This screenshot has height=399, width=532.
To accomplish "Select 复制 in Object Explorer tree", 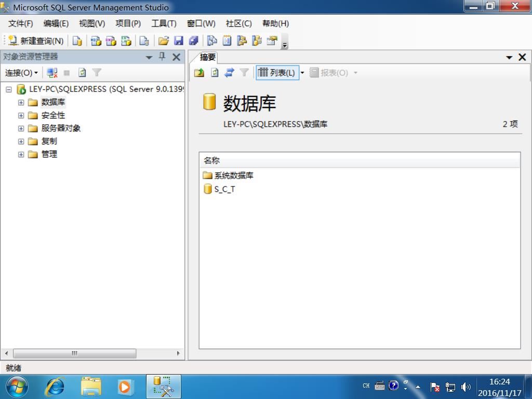I will (49, 141).
